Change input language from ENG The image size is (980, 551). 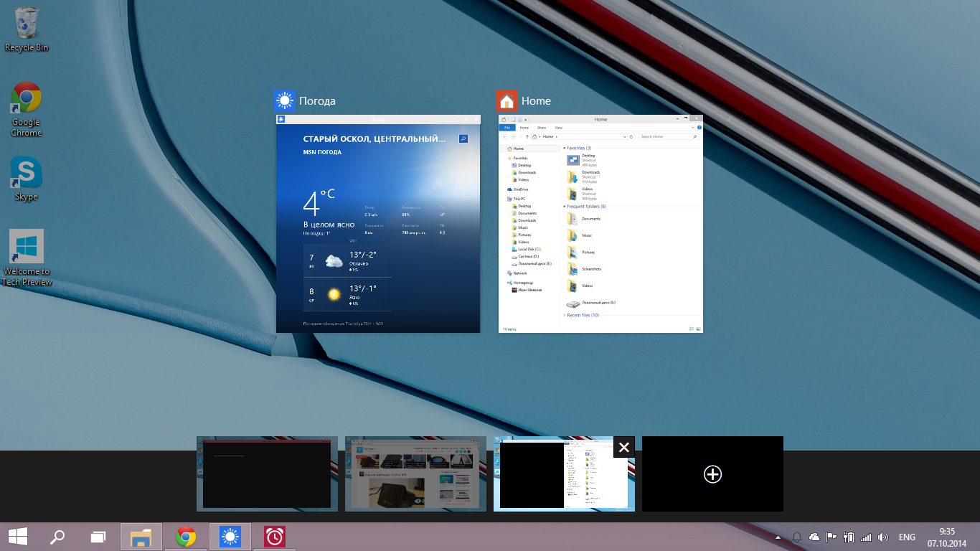point(907,537)
